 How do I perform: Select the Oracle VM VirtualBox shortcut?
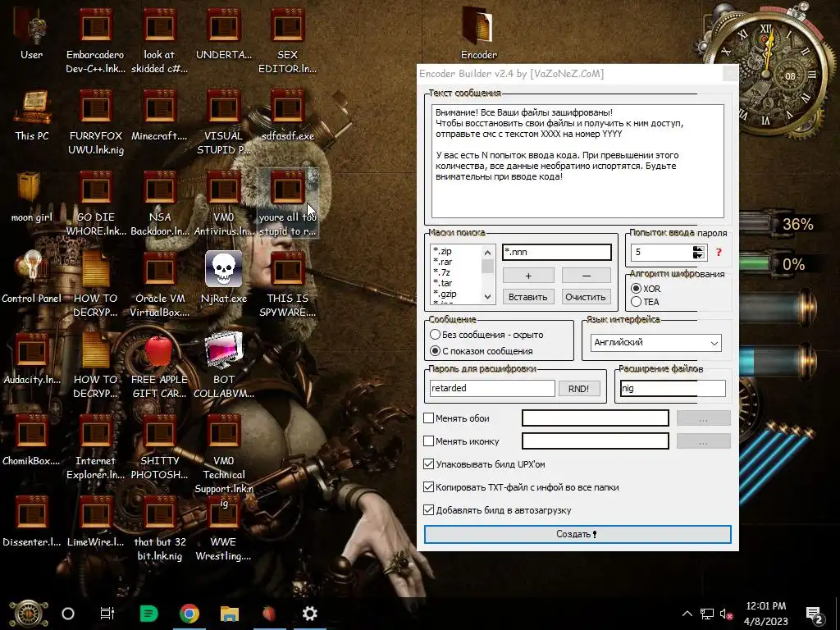[x=160, y=270]
